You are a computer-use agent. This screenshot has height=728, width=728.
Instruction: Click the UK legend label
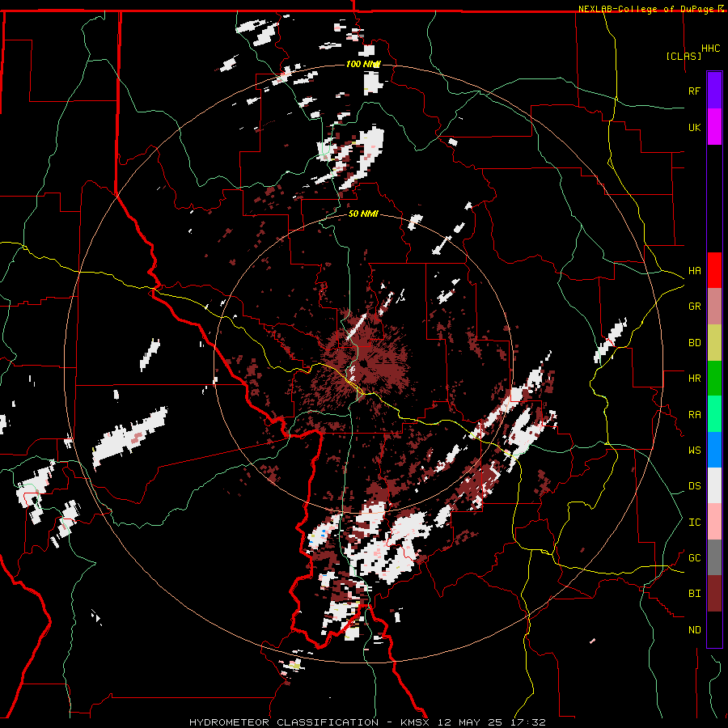click(x=695, y=127)
